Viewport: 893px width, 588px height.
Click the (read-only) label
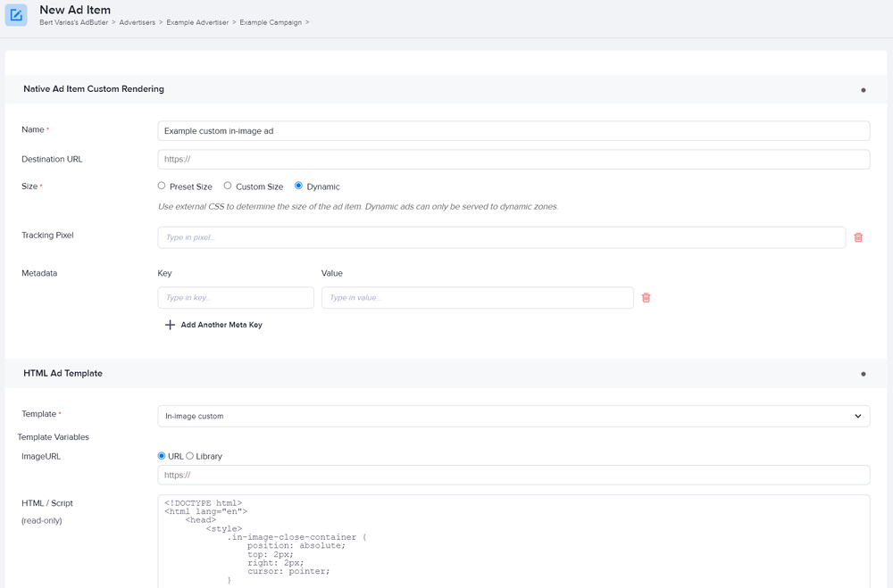click(x=42, y=520)
